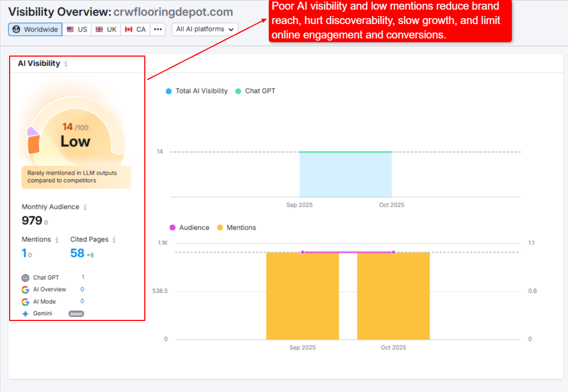The width and height of the screenshot is (568, 392).
Task: Switch to the UK region tab
Action: tap(106, 29)
